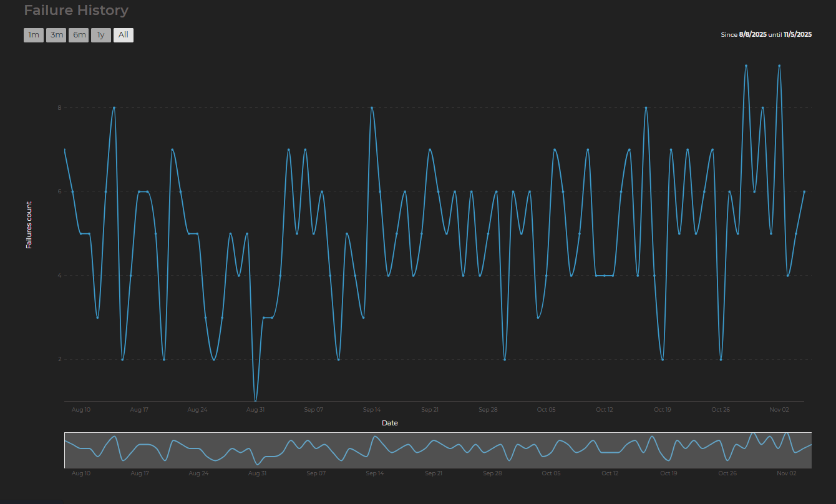Viewport: 836px width, 504px height.
Task: Select the All time range button
Action: tap(124, 35)
